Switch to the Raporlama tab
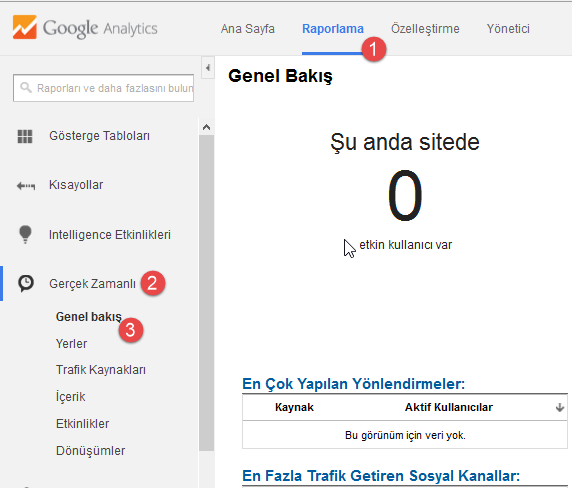Image resolution: width=572 pixels, height=488 pixels. pos(333,28)
